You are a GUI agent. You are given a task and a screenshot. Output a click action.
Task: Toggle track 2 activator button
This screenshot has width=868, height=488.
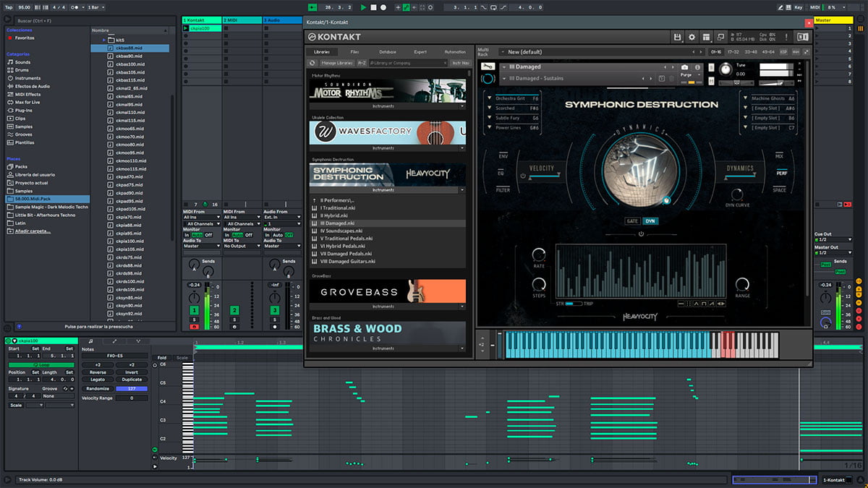click(x=234, y=310)
